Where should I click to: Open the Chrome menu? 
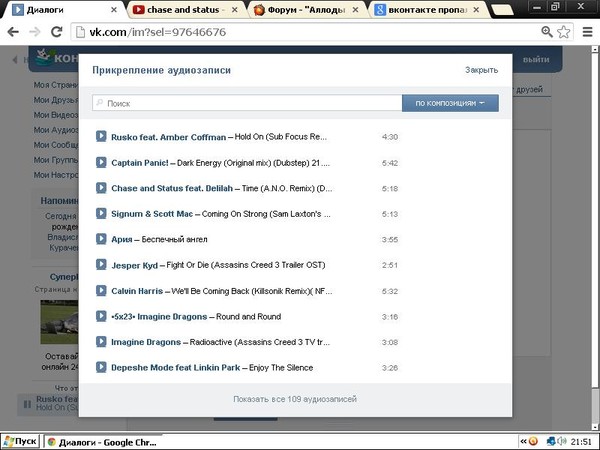587,32
